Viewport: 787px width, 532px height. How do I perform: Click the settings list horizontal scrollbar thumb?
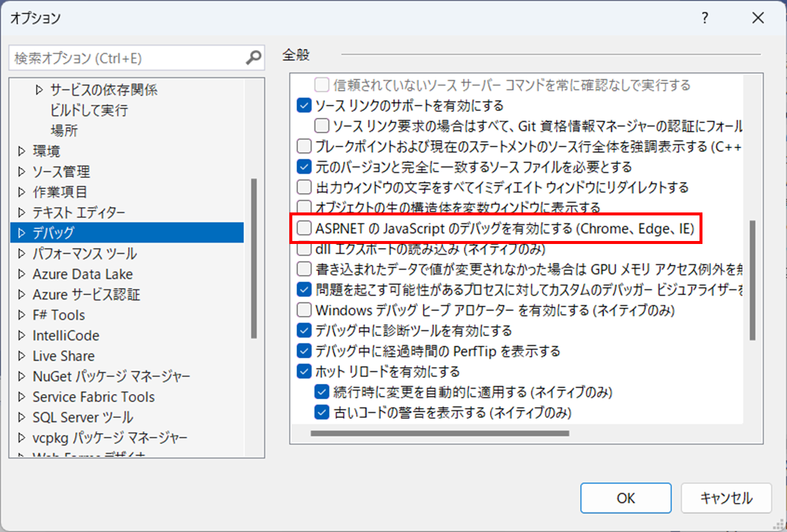[440, 434]
